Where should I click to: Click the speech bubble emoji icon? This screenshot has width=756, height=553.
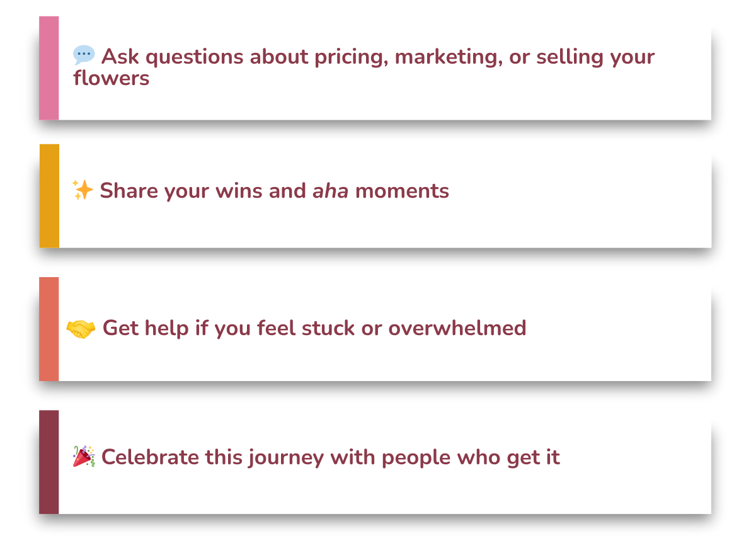[x=84, y=56]
